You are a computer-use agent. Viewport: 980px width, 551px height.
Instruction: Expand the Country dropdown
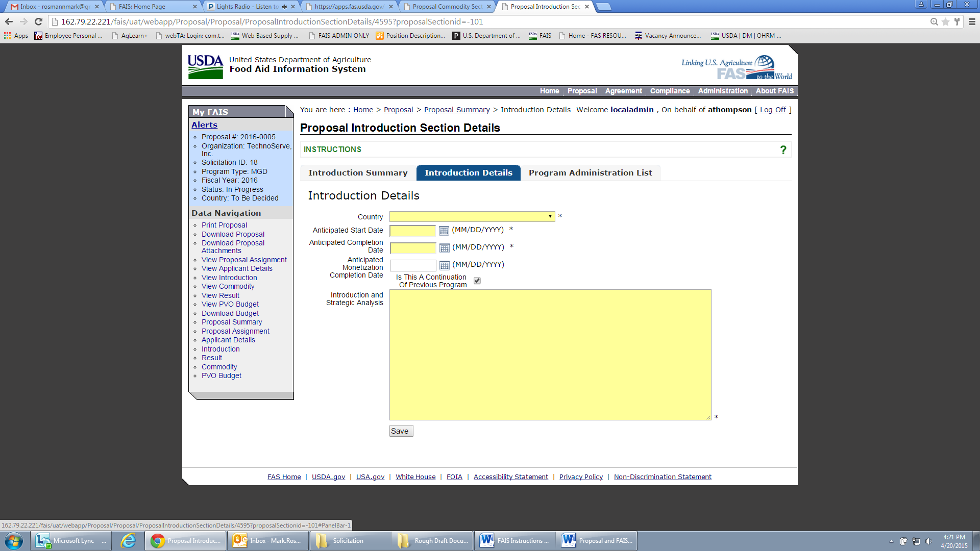tap(550, 216)
